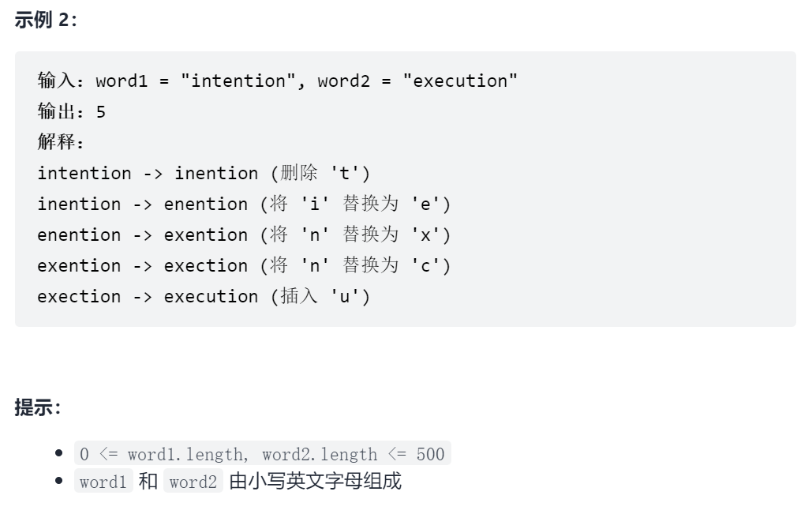This screenshot has width=812, height=514.
Task: Click the exention -> exection step line
Action: (x=244, y=265)
